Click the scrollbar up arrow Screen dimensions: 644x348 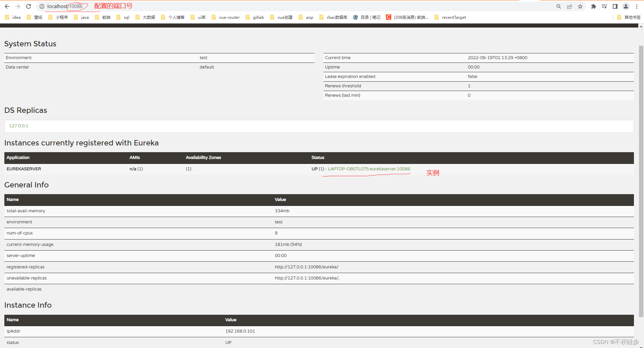point(641,26)
